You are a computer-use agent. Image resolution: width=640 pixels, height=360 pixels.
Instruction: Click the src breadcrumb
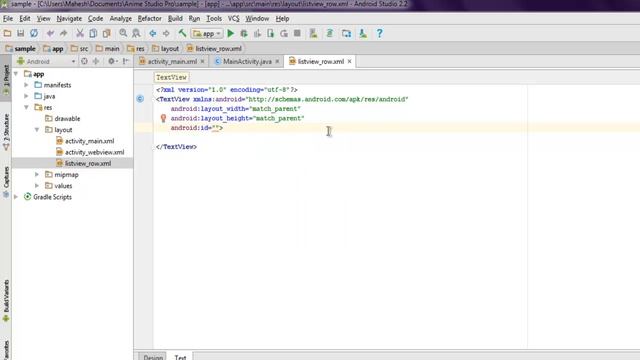pos(80,49)
